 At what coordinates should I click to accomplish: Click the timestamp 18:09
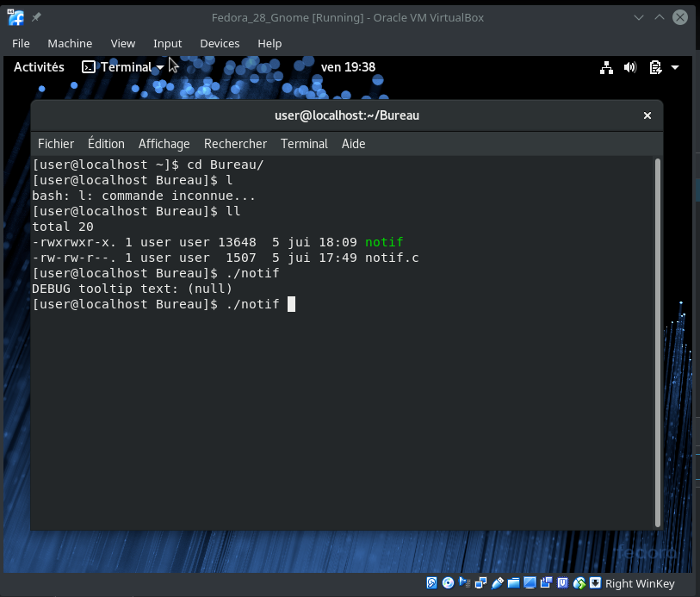click(x=338, y=242)
